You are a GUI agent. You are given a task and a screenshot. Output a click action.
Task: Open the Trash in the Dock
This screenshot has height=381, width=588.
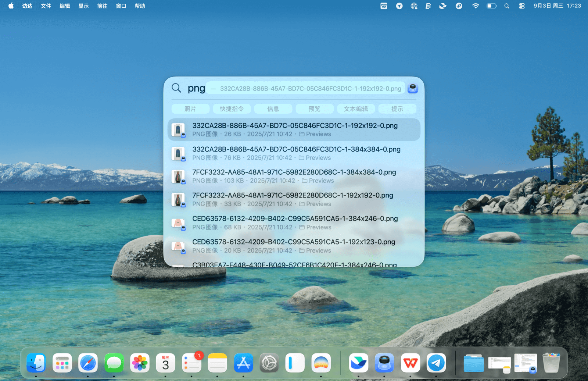[x=551, y=363]
